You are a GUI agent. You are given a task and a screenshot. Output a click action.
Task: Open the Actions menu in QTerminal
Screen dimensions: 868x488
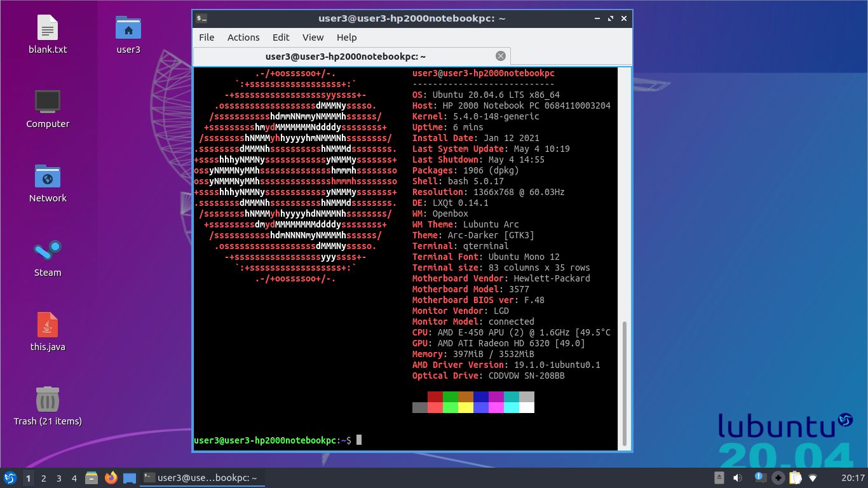click(x=243, y=37)
